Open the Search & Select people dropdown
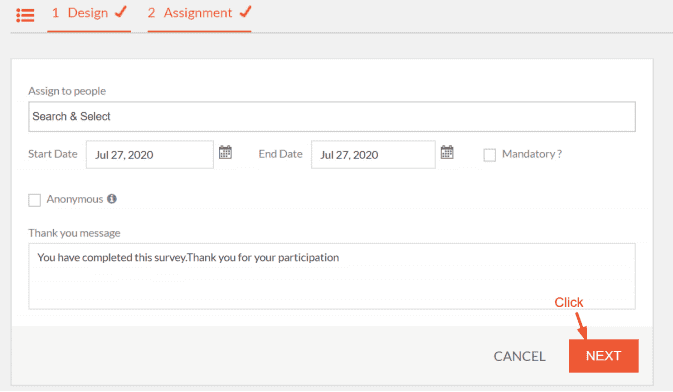 click(332, 117)
